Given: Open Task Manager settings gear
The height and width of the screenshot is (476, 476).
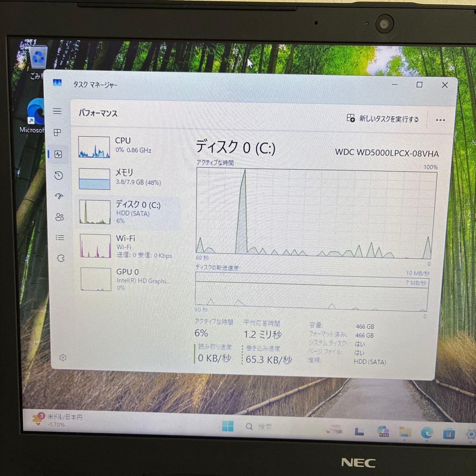Looking at the screenshot, I should (62, 358).
